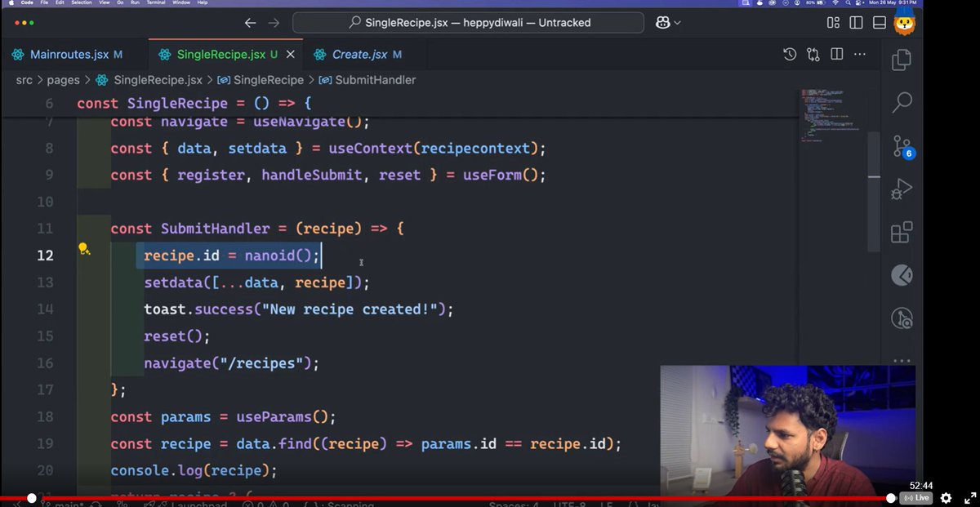Click the Explorer icon at the Activity Bar top
Viewport: 980px width, 507px height.
point(901,60)
